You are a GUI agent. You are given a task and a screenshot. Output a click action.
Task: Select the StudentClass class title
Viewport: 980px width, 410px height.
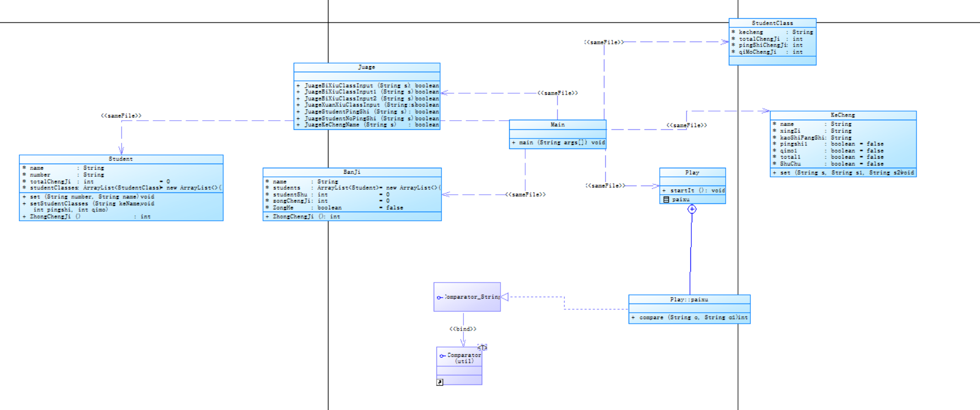click(772, 23)
